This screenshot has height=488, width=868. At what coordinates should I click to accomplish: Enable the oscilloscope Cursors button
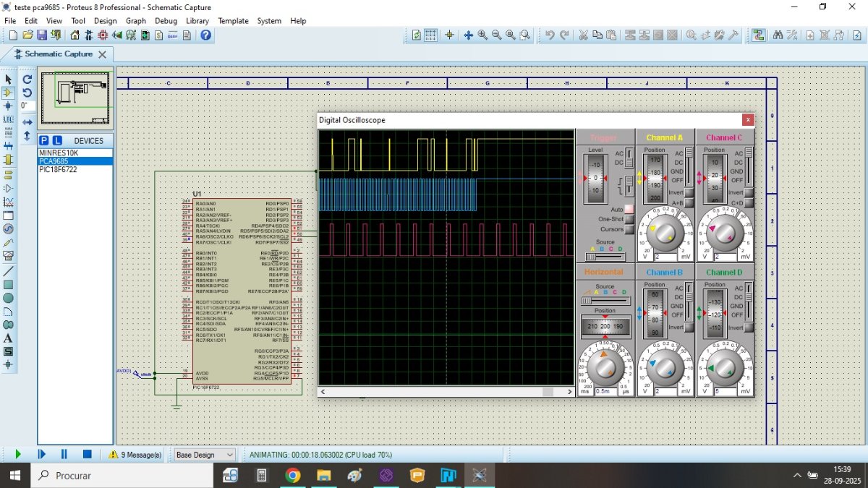tap(629, 229)
